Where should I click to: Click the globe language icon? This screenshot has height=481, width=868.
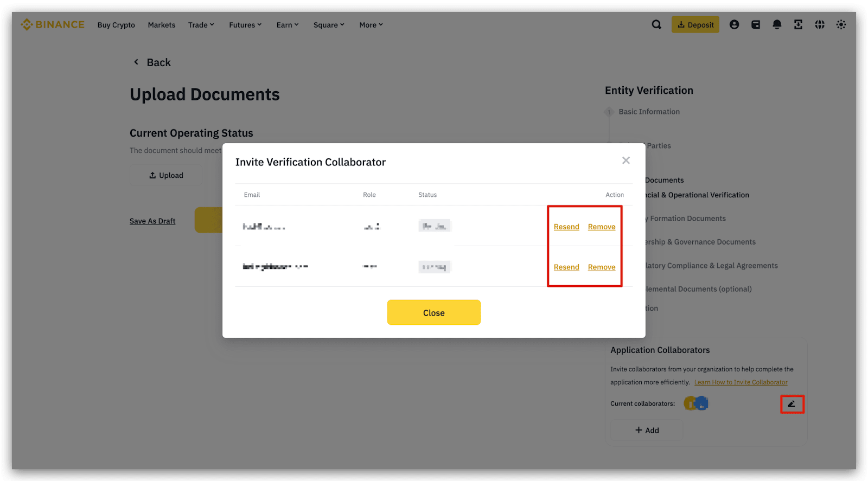820,24
